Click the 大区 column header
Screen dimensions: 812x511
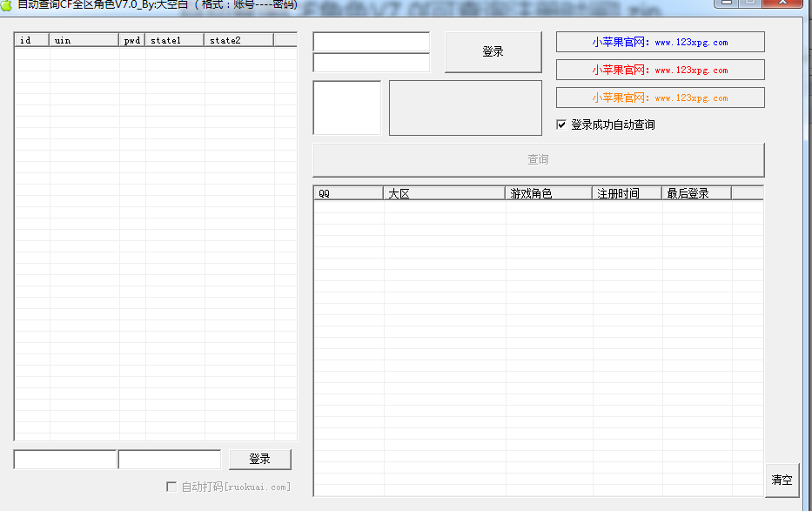pyautogui.click(x=445, y=193)
